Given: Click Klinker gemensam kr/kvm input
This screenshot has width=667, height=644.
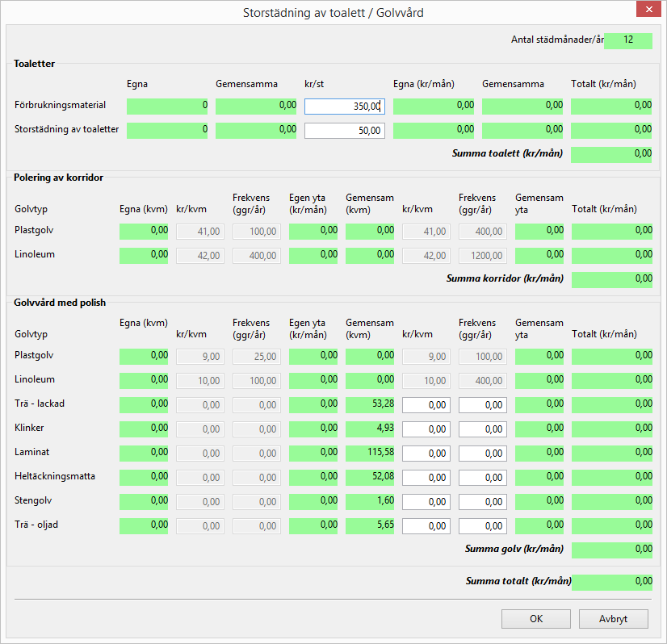Looking at the screenshot, I should click(x=426, y=429).
